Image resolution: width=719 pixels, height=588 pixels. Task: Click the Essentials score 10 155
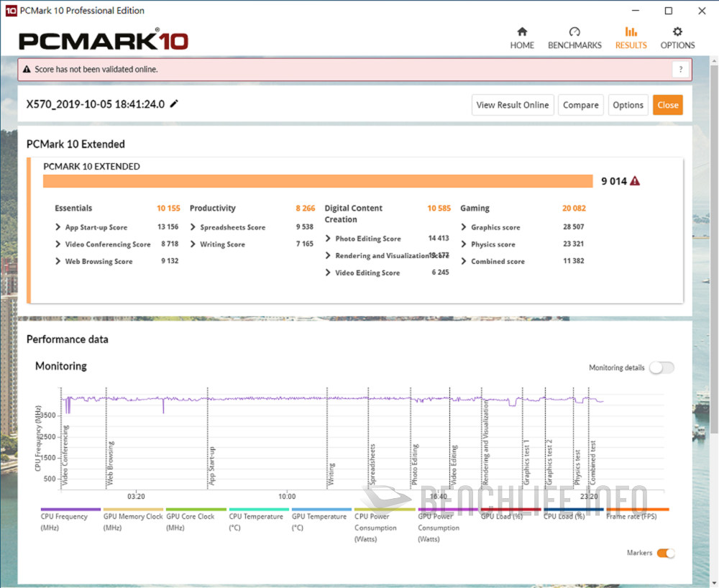point(168,208)
